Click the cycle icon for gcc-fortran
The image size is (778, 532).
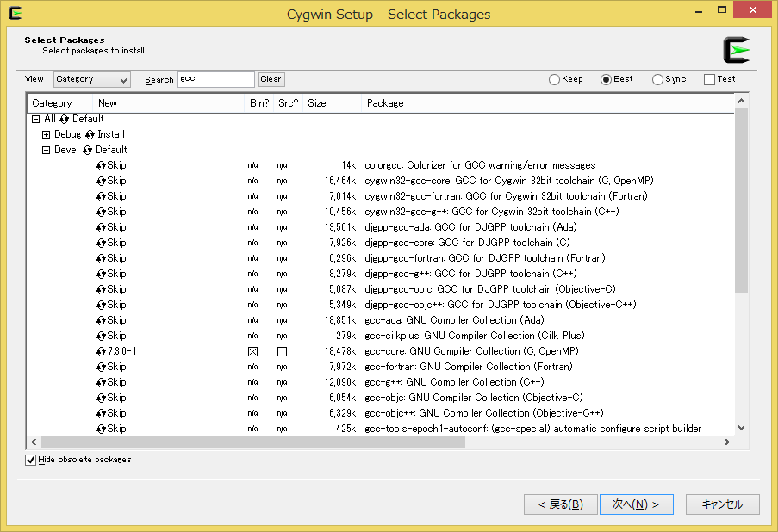click(101, 367)
